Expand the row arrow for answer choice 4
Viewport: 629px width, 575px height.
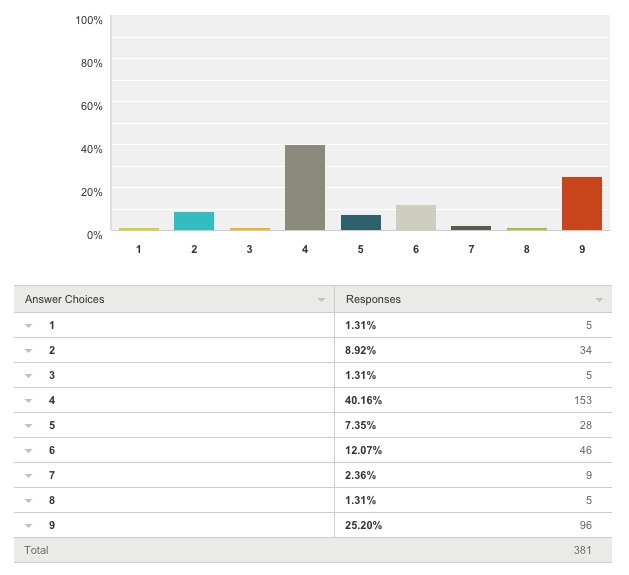pyautogui.click(x=29, y=401)
